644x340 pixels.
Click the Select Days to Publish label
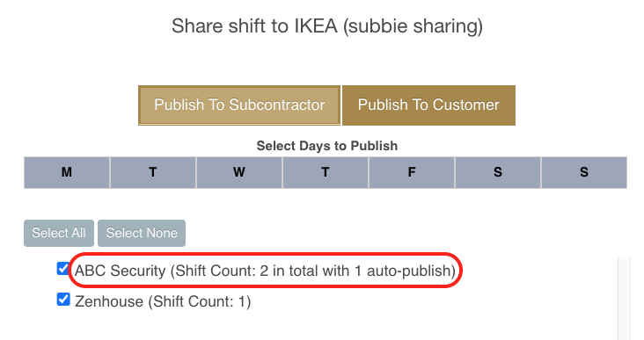(x=327, y=146)
